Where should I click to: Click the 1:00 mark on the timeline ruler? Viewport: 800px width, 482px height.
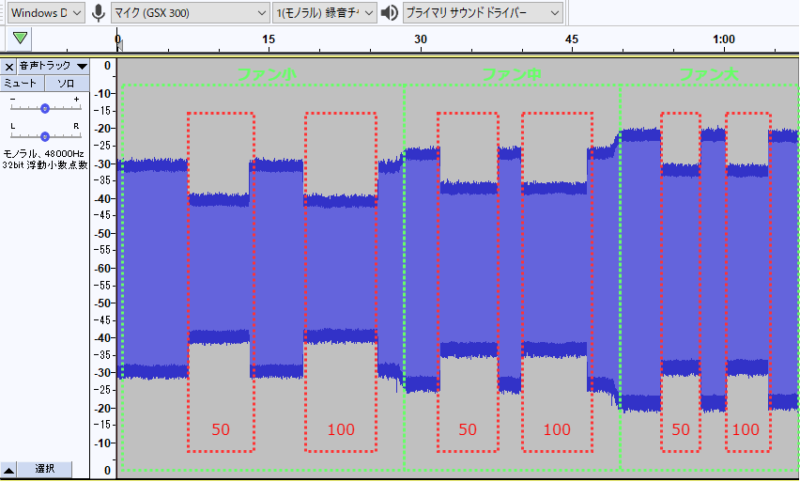point(723,39)
